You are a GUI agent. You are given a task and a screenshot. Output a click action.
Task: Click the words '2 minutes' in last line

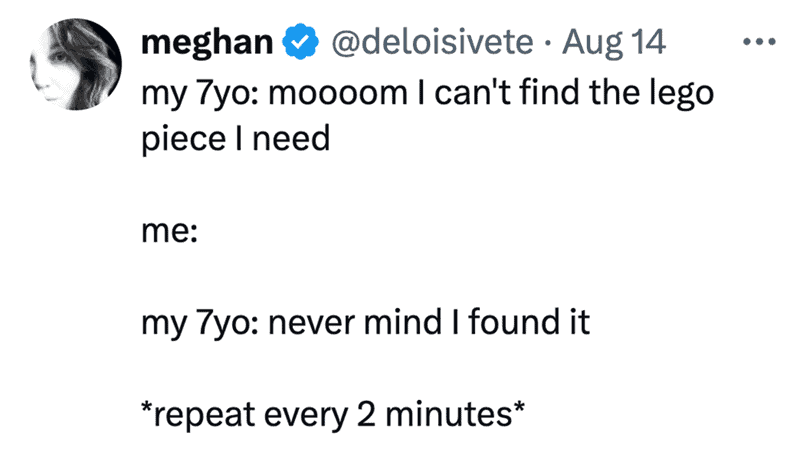coord(435,415)
